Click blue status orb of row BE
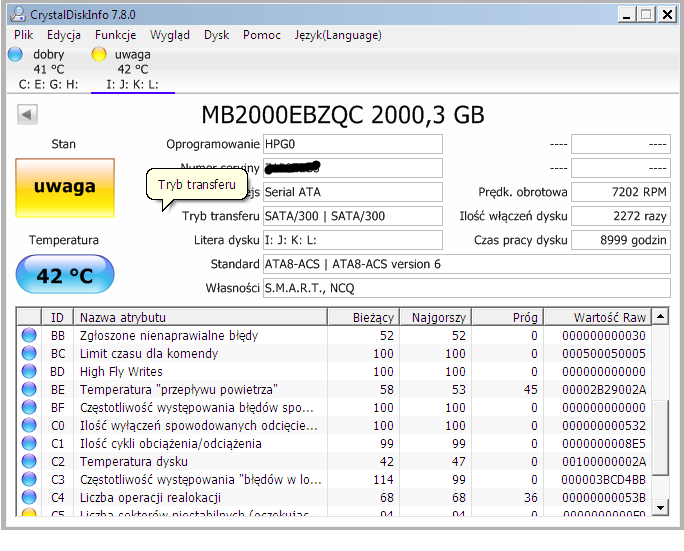The width and height of the screenshot is (684, 551). [29, 389]
